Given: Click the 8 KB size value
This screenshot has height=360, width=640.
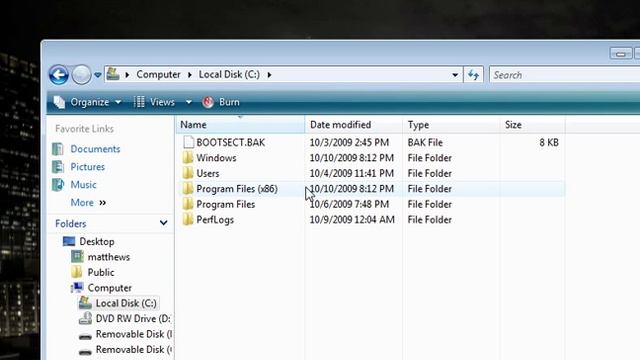Looking at the screenshot, I should pos(549,142).
